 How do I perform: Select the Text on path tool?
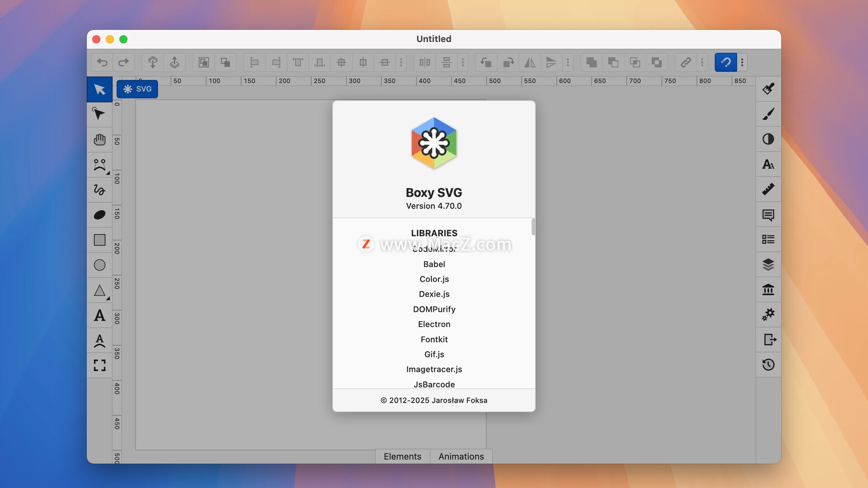99,340
